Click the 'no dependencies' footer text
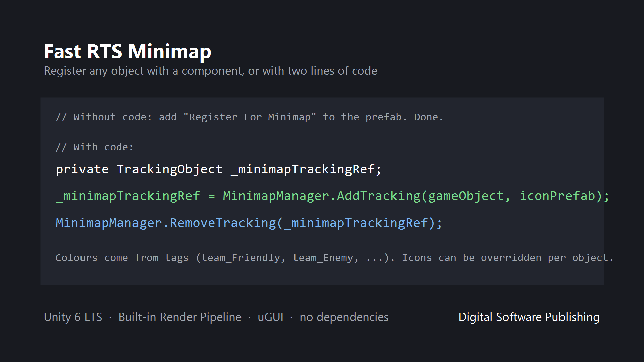Viewport: 644px width, 362px height. 344,317
